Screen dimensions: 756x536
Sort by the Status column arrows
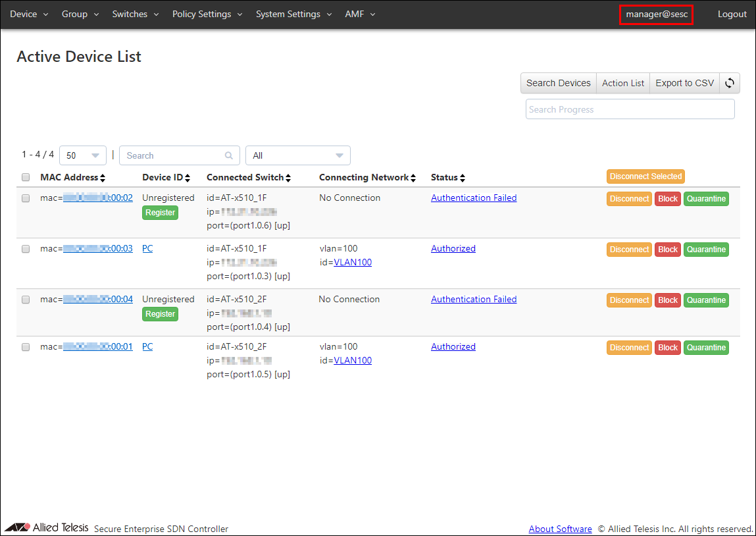(x=463, y=178)
